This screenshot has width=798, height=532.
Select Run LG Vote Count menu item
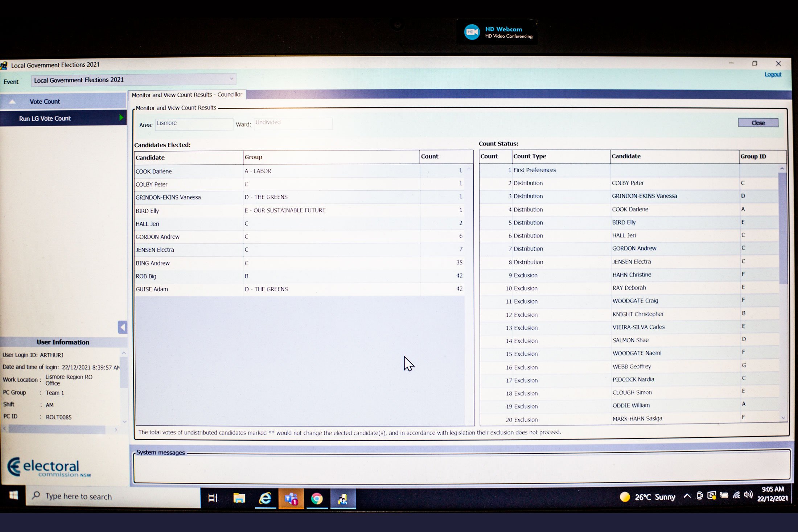63,118
